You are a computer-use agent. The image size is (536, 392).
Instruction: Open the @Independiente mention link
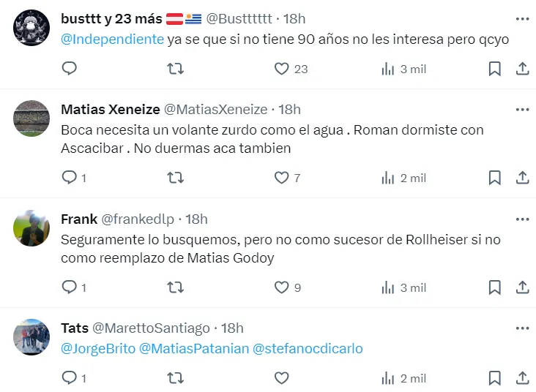pyautogui.click(x=113, y=39)
